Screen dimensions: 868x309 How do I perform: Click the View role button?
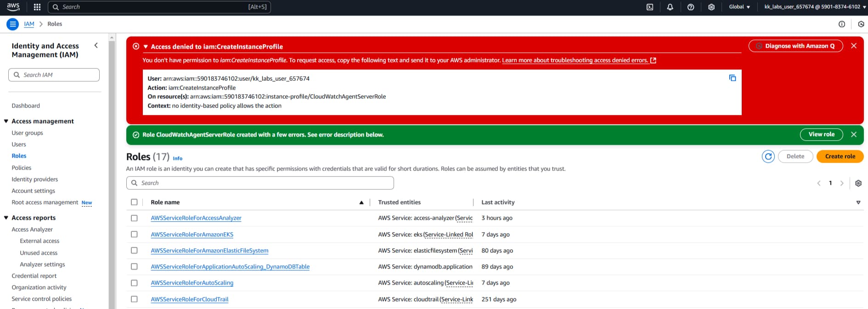[x=821, y=134]
